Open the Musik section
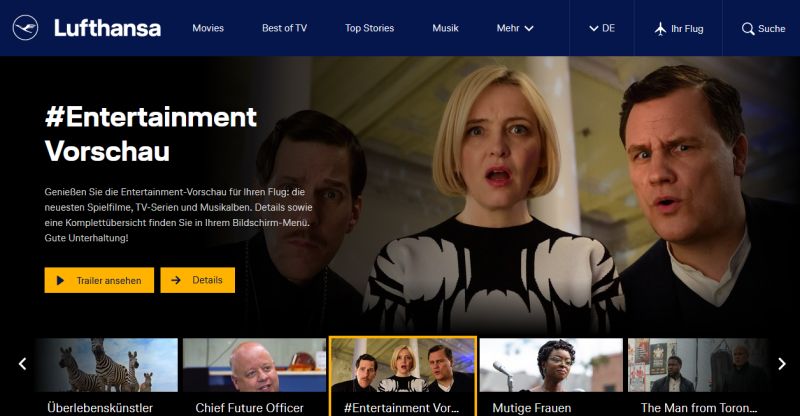 click(x=445, y=28)
